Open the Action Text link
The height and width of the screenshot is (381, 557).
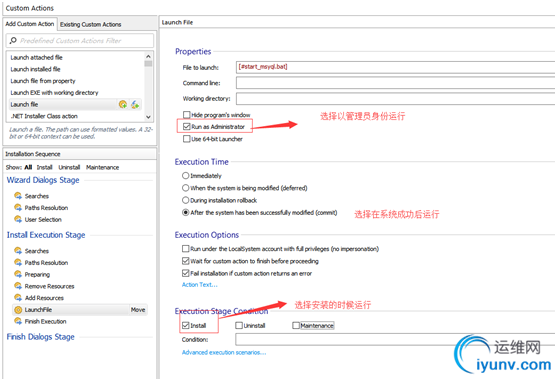click(200, 284)
